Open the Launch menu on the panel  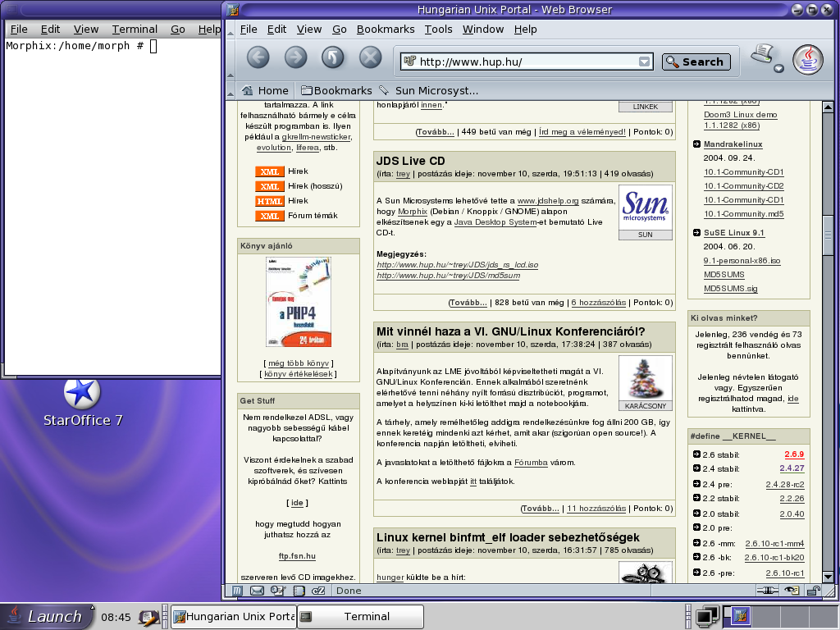coord(47,616)
